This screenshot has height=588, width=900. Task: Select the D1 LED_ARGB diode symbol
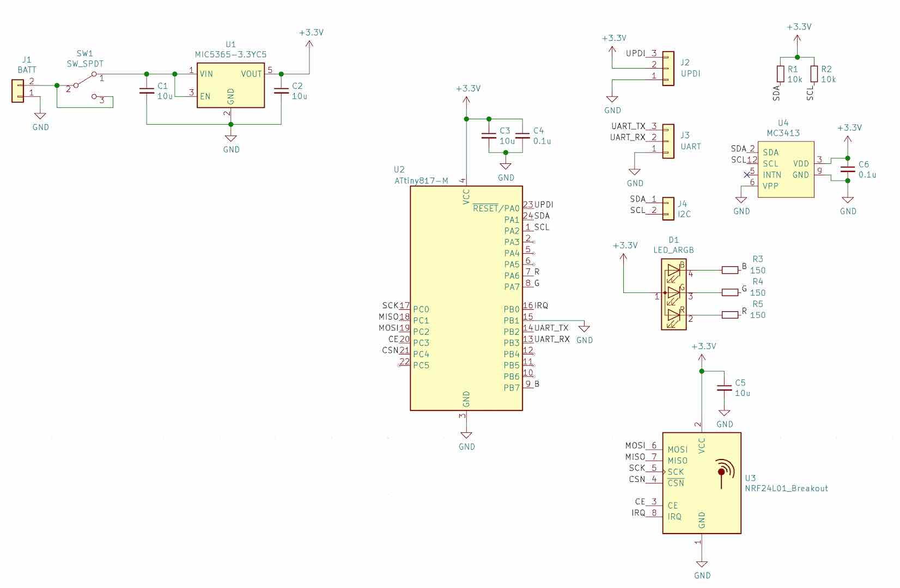pyautogui.click(x=673, y=294)
